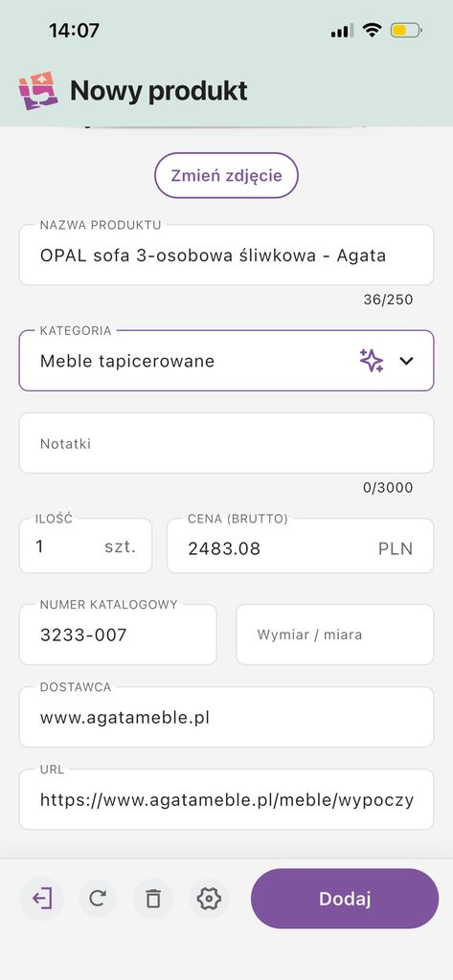
Task: Tap the trash delete icon
Action: pyautogui.click(x=153, y=899)
